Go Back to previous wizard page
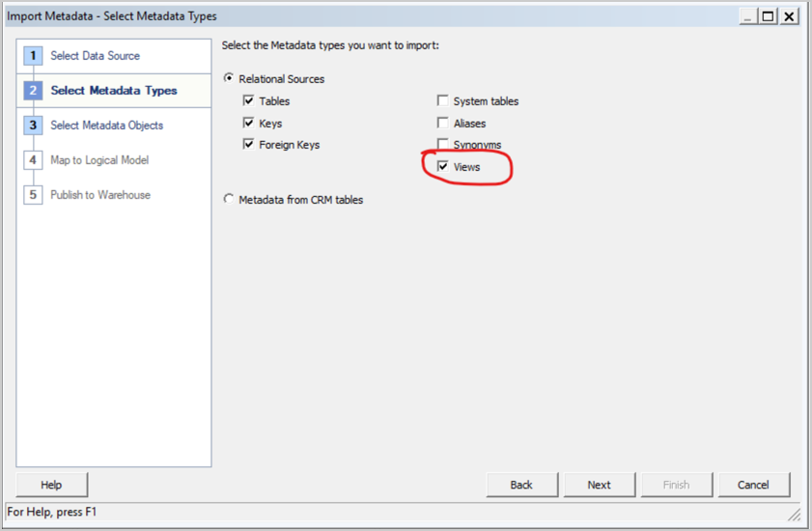The width and height of the screenshot is (812, 531). click(521, 485)
